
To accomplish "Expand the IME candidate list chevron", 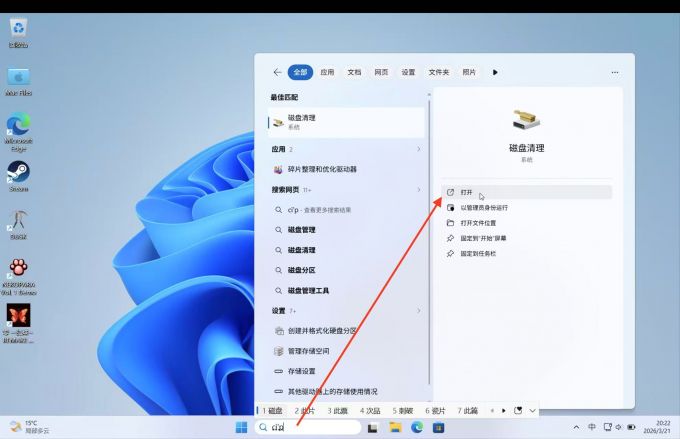I will point(532,410).
